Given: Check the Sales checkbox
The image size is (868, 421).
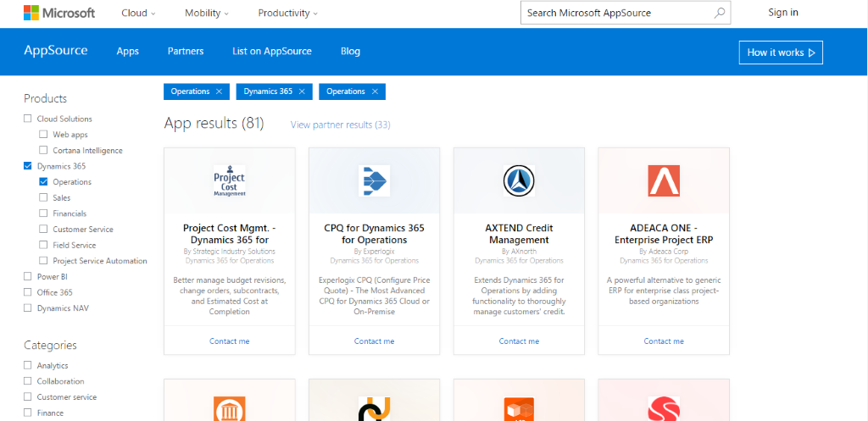Looking at the screenshot, I should pyautogui.click(x=43, y=197).
